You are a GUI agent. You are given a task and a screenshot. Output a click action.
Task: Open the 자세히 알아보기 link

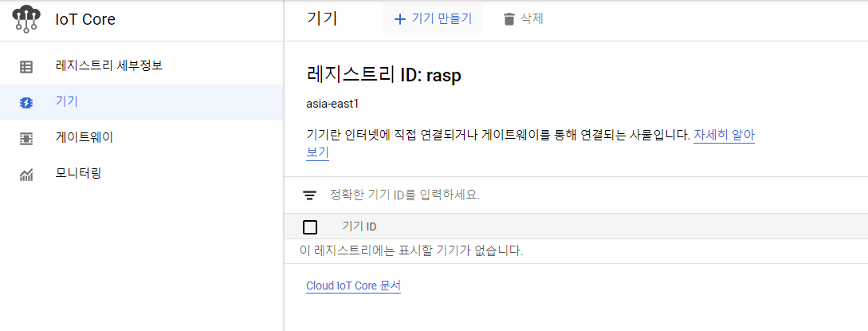coord(724,135)
